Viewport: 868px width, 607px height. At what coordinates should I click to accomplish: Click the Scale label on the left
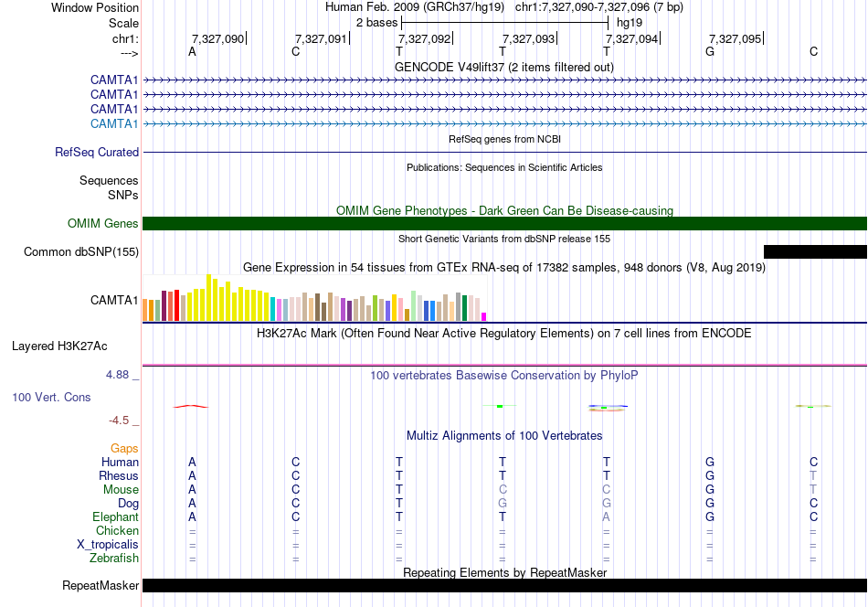tap(123, 23)
